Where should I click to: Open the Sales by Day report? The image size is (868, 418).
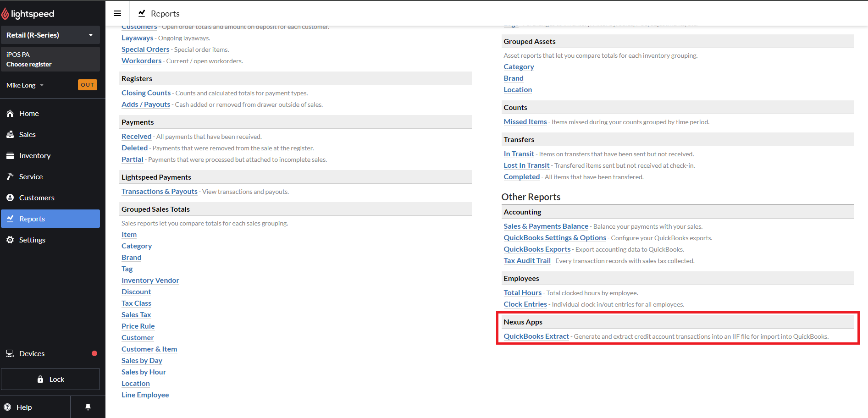[142, 361]
